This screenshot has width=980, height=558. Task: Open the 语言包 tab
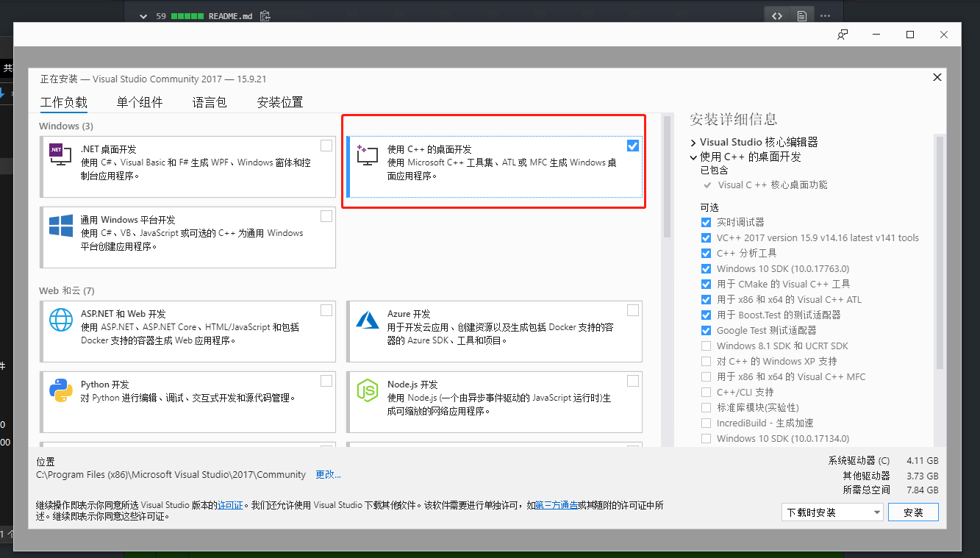point(209,102)
